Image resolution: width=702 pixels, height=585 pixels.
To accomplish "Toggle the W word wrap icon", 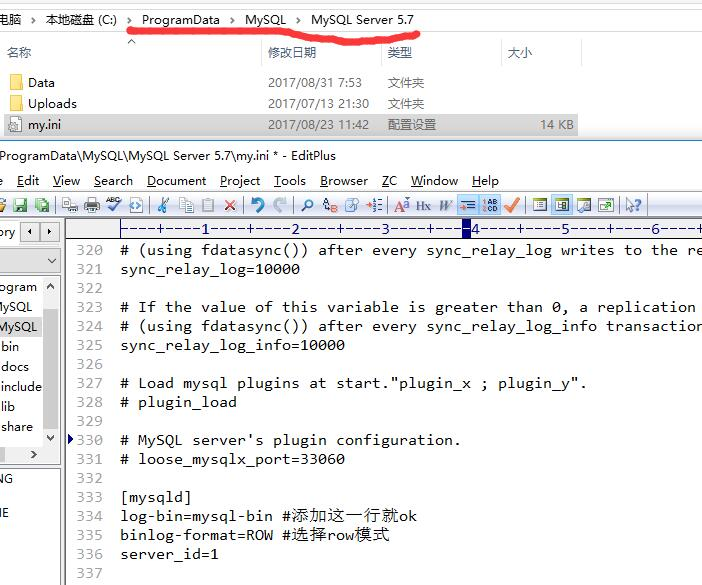I will click(445, 205).
